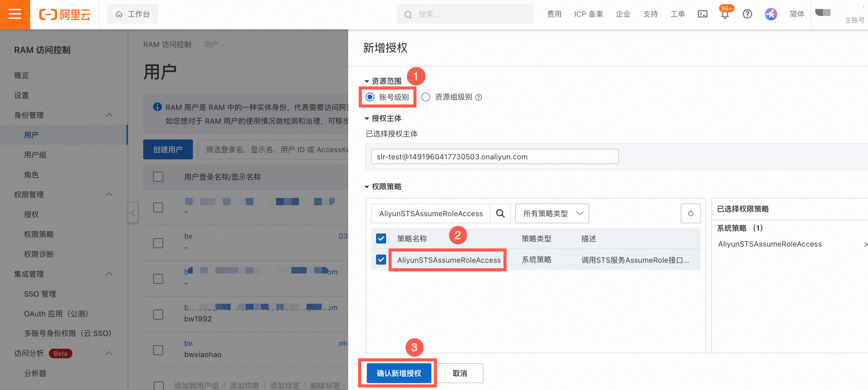Open 费用 in the top bar
The width and height of the screenshot is (868, 390).
(x=554, y=14)
